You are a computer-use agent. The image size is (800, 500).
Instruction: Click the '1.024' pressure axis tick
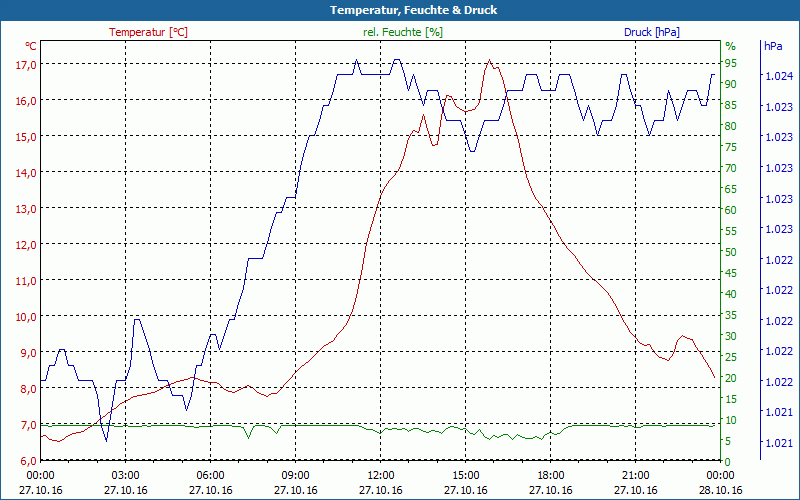pos(779,76)
